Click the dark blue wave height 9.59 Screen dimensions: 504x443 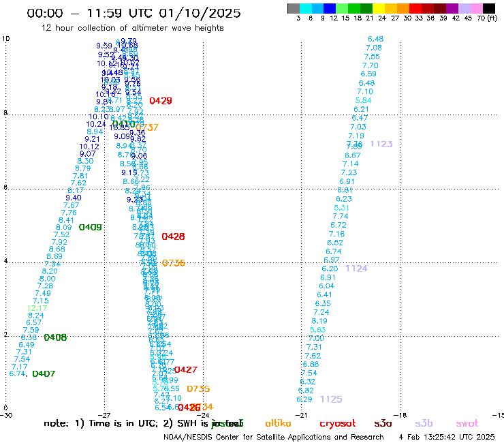click(x=104, y=46)
